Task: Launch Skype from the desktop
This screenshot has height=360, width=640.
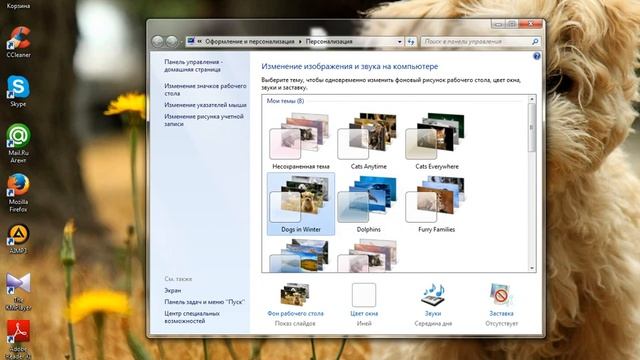Action: [18, 91]
